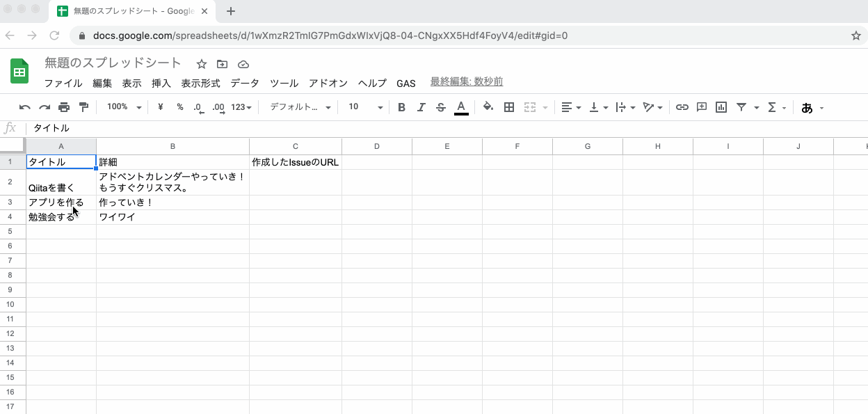Open the borders grid icon
Image resolution: width=868 pixels, height=414 pixels.
pos(509,107)
